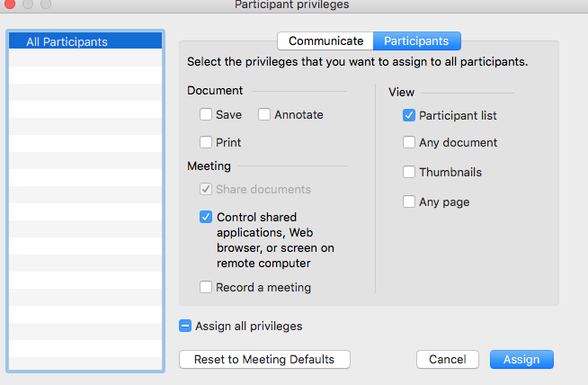The height and width of the screenshot is (385, 588).
Task: Enable the Print document privilege
Action: [206, 142]
